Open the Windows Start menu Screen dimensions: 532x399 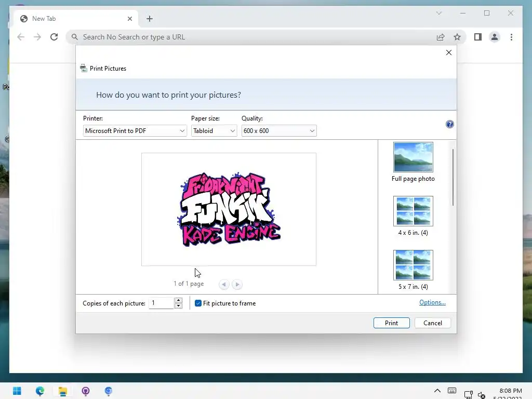(17, 391)
